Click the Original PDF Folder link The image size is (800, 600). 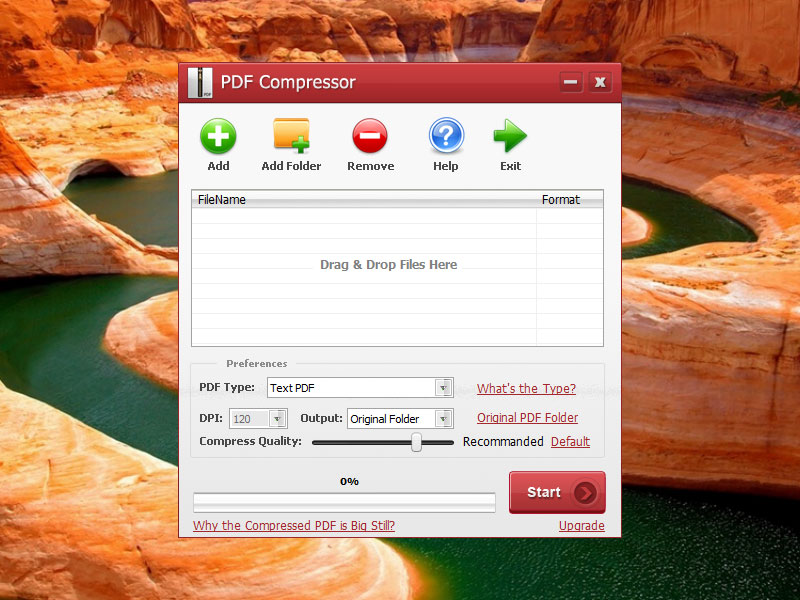coord(527,417)
